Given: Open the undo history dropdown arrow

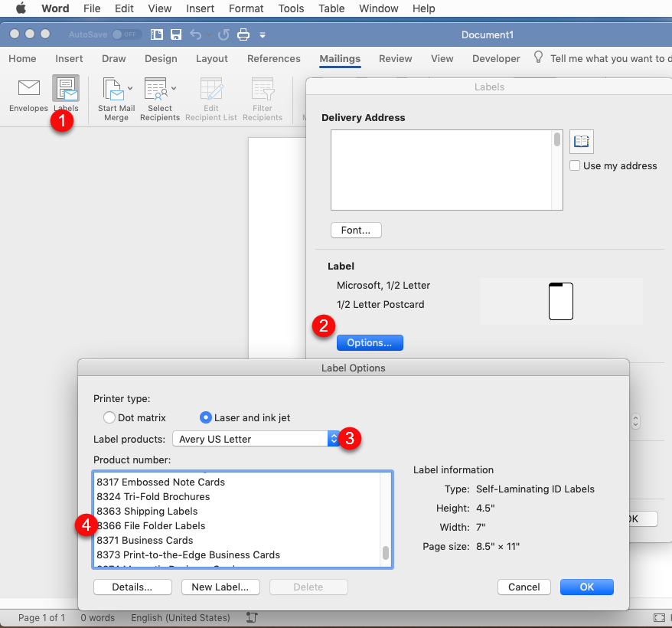Looking at the screenshot, I should coord(209,34).
